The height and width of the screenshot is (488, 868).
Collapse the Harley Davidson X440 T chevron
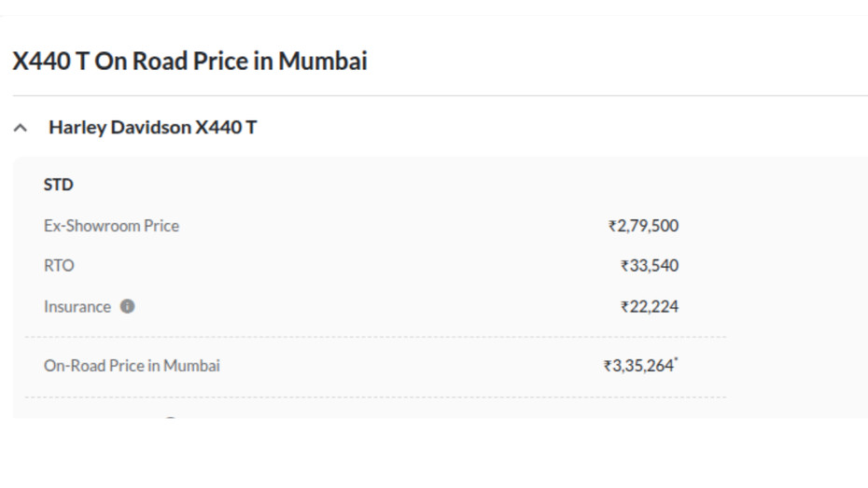[21, 128]
